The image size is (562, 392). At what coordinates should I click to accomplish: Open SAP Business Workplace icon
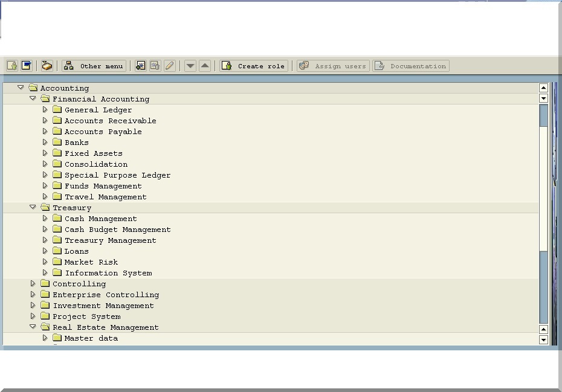point(47,66)
